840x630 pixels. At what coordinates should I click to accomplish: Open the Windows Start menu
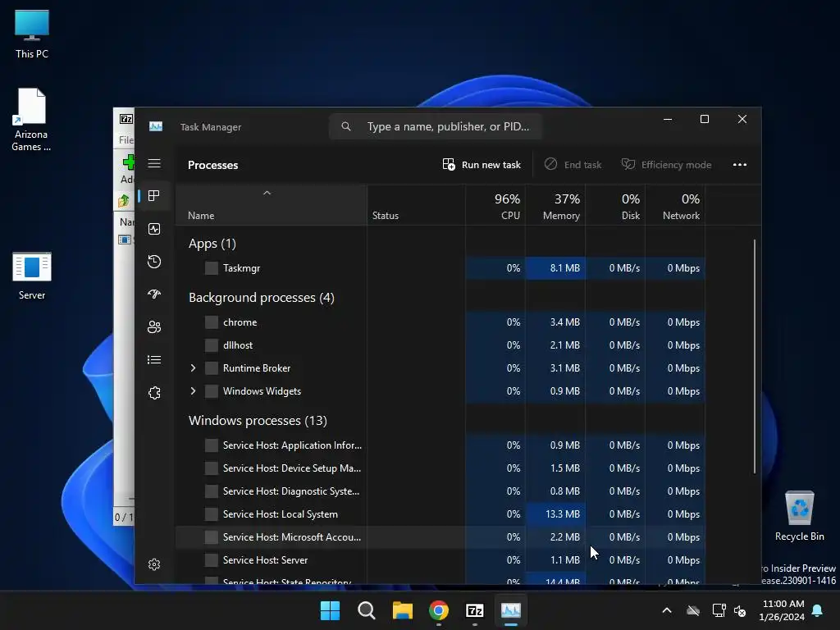coord(330,610)
